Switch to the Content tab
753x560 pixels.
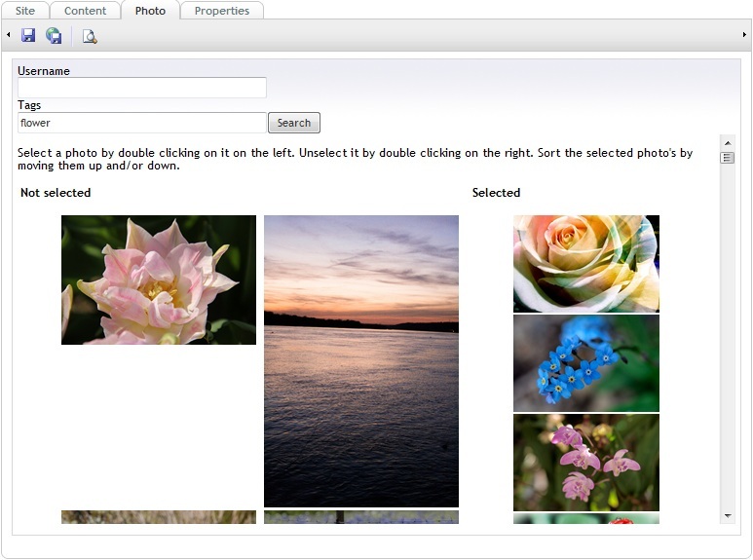(85, 11)
